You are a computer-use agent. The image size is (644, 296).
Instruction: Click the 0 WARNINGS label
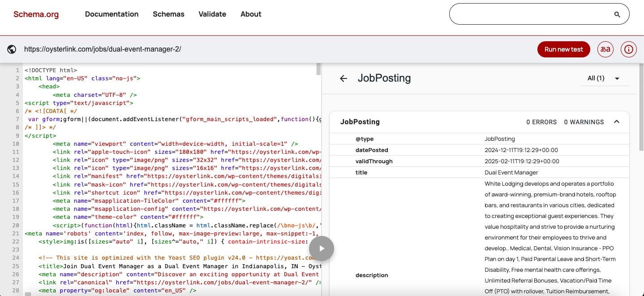(584, 122)
